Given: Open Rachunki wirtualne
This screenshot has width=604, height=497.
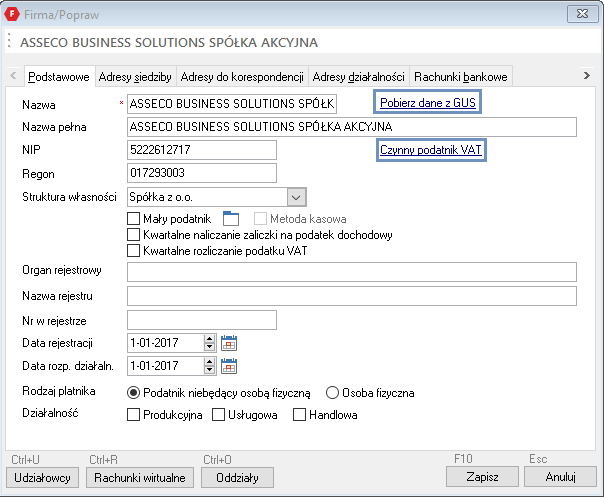Looking at the screenshot, I should tap(140, 478).
